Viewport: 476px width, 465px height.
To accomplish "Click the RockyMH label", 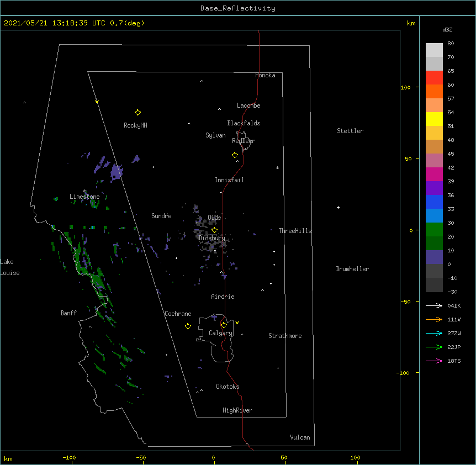I will click(x=135, y=125).
